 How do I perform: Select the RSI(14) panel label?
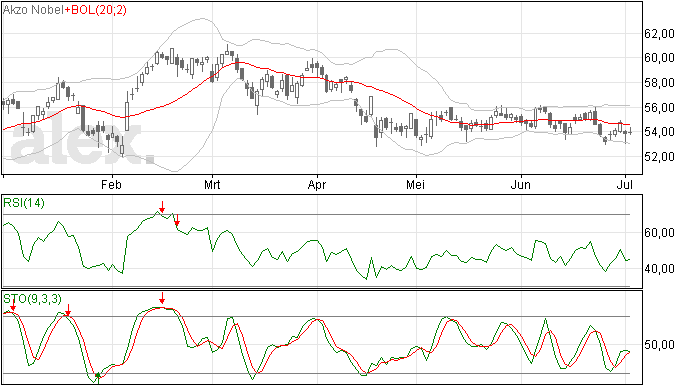click(x=24, y=203)
